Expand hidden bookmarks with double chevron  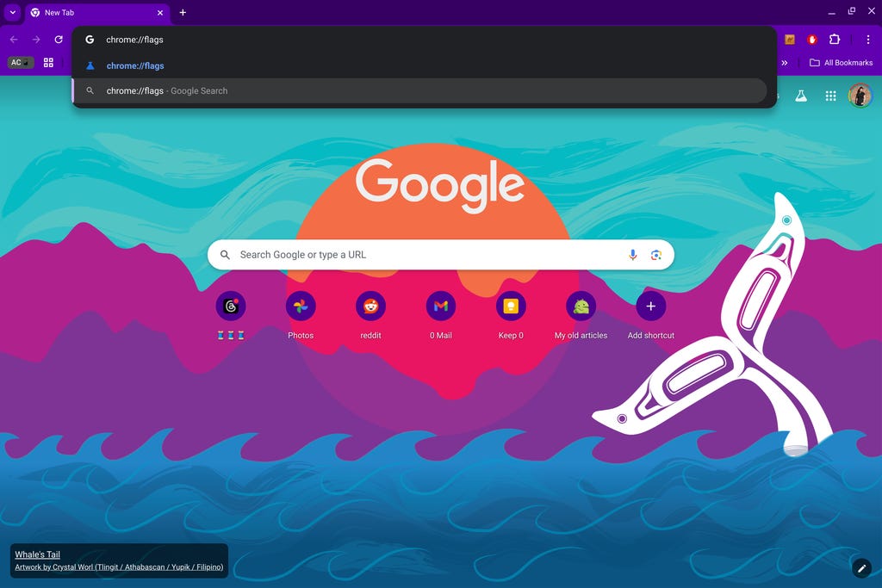785,62
